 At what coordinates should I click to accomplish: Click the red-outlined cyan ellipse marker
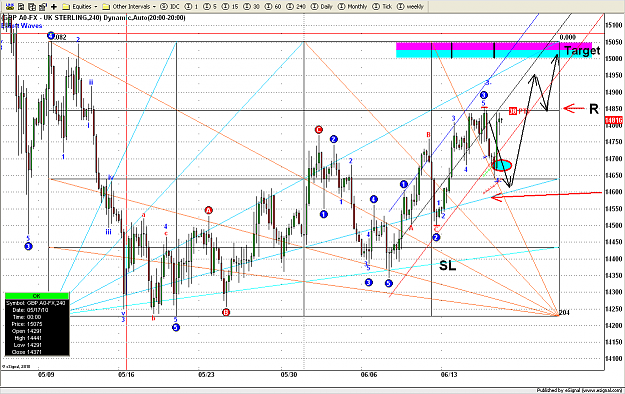coord(502,165)
